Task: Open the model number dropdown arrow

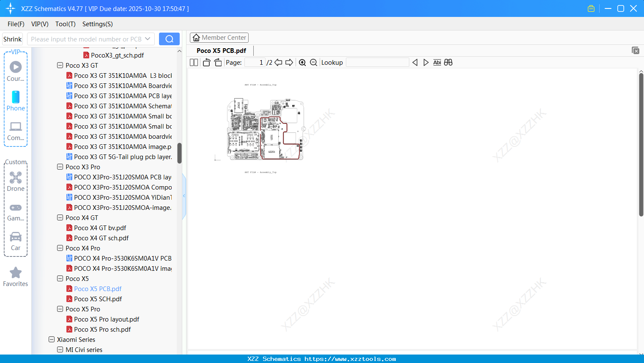Action: pos(148,39)
